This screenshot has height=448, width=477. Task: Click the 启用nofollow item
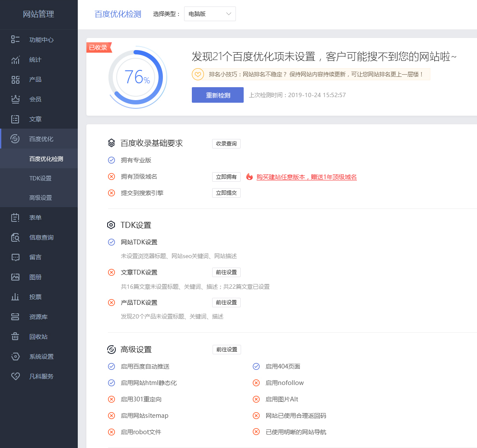[x=285, y=383]
